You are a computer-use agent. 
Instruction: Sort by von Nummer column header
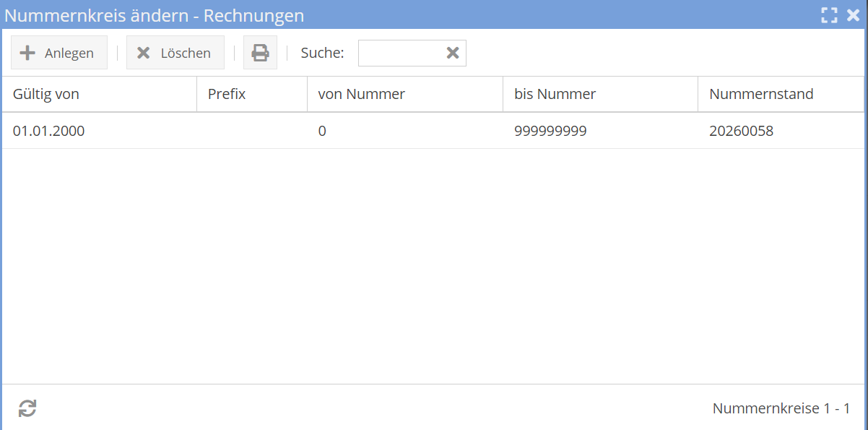pyautogui.click(x=405, y=94)
